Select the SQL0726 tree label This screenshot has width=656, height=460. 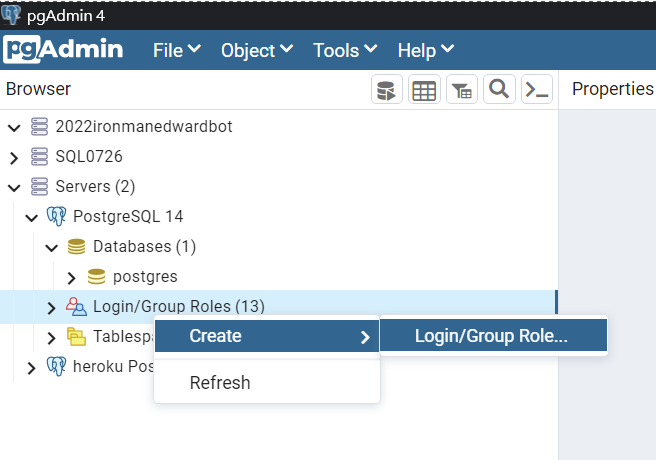pos(89,156)
